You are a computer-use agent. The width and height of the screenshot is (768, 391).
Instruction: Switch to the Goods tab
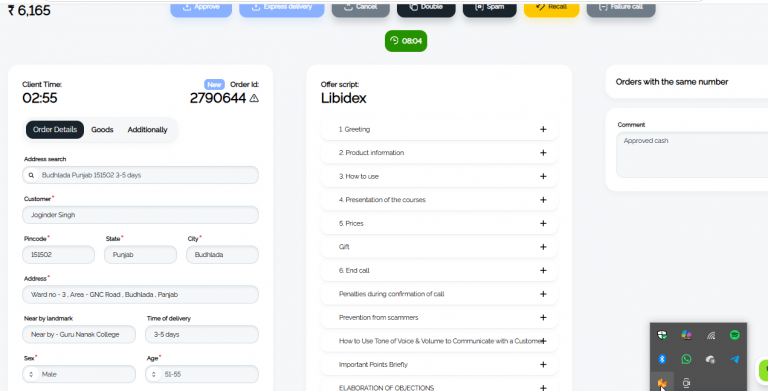pos(102,130)
